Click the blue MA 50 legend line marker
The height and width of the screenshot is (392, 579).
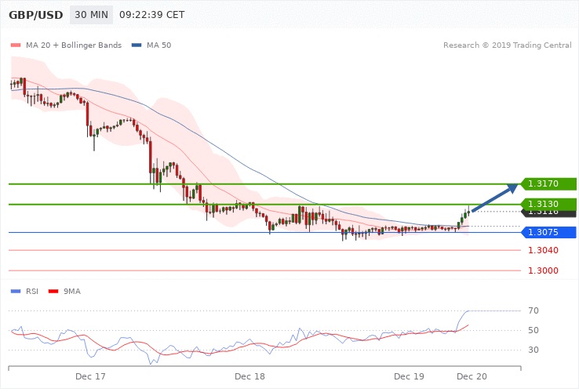pyautogui.click(x=137, y=45)
